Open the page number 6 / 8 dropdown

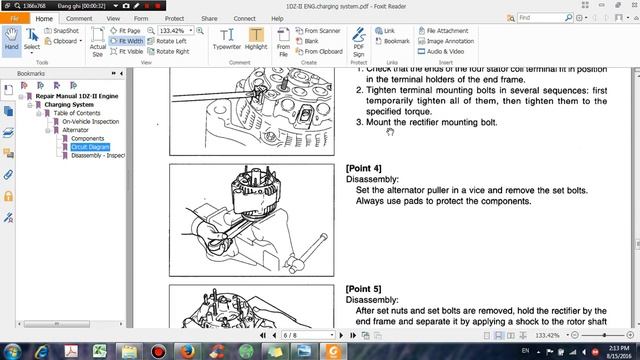click(x=332, y=336)
